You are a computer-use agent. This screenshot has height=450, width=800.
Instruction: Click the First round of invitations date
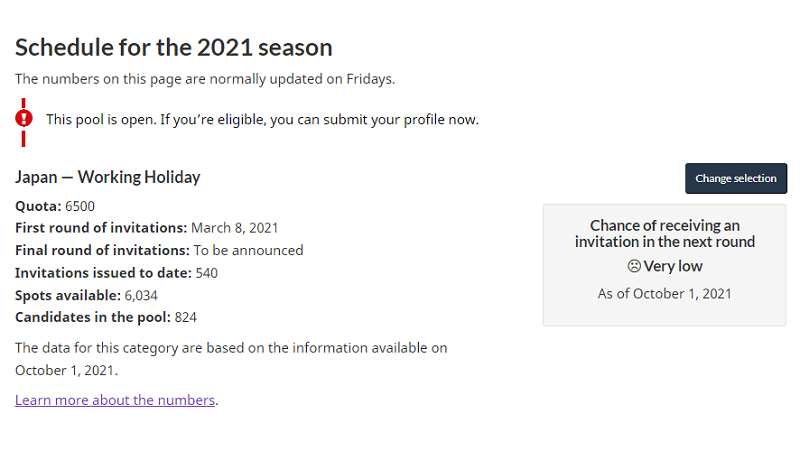[234, 228]
